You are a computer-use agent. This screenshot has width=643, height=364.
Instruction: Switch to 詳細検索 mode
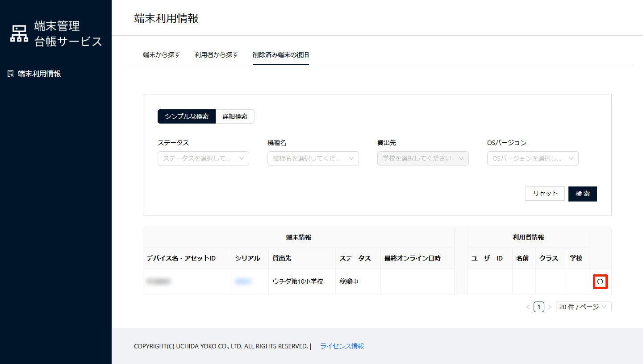click(235, 116)
